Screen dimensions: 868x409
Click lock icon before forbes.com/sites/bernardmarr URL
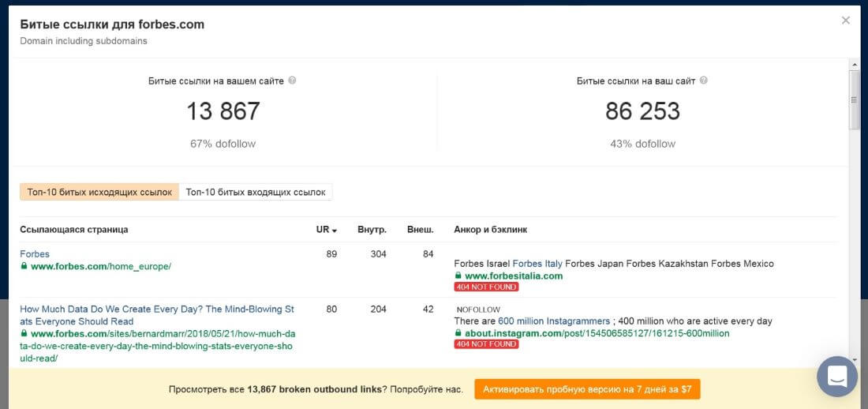coord(24,333)
